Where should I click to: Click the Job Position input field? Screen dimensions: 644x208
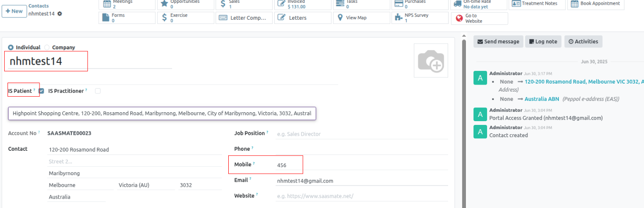362,134
